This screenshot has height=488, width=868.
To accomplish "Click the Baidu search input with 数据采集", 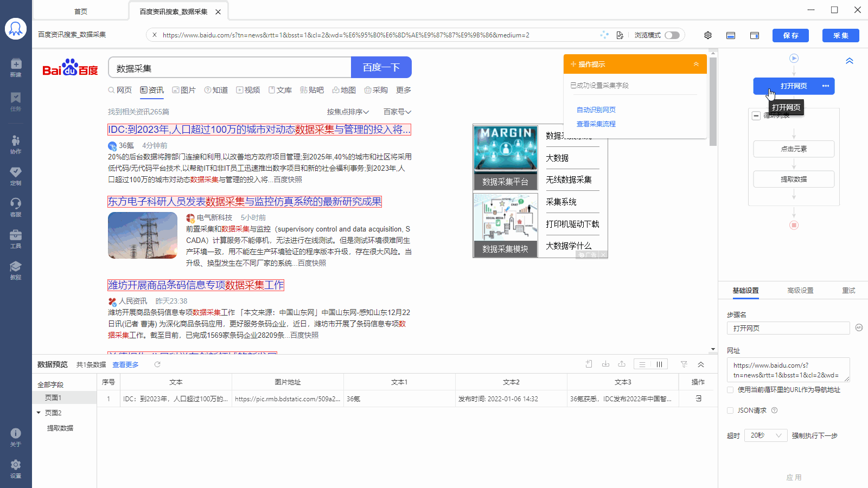I will tap(230, 68).
